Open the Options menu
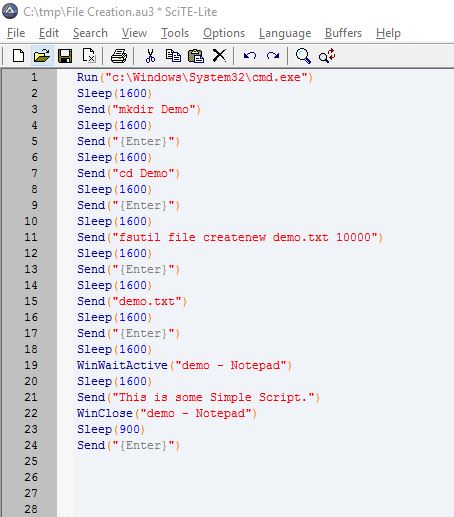Screen dimensions: 454x517 [x=224, y=33]
